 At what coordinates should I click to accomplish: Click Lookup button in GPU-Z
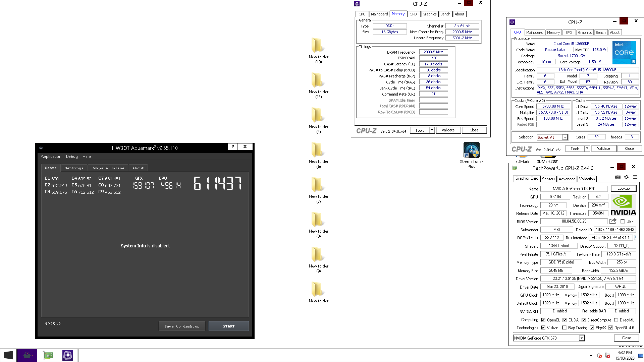pyautogui.click(x=623, y=188)
